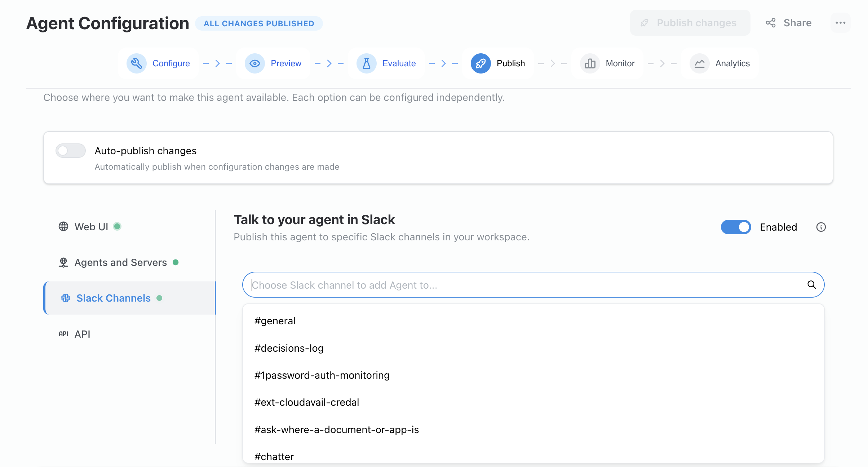Select #general from channel dropdown

[x=275, y=321]
